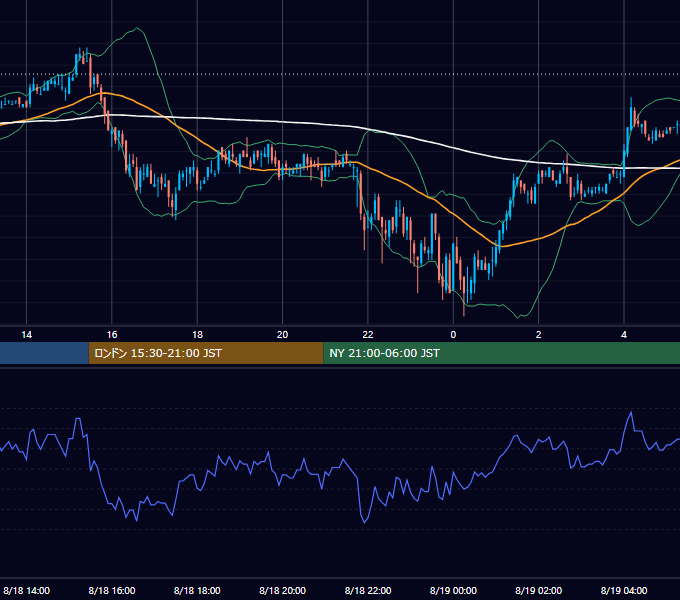680x600 pixels.
Task: Click the 8/18 14:00 time label
Action: pos(26,590)
